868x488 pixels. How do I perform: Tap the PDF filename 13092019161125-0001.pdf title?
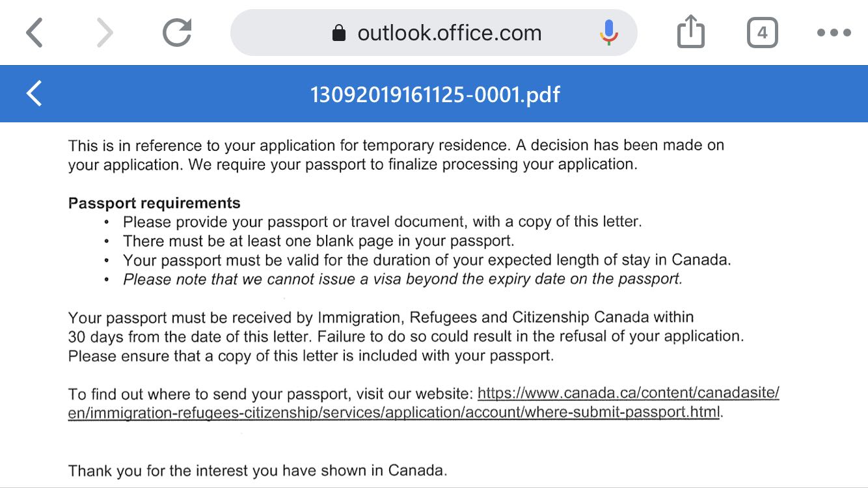435,95
